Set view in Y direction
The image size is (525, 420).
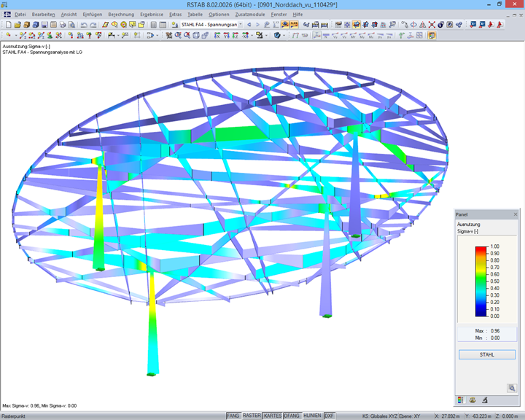coord(226,35)
